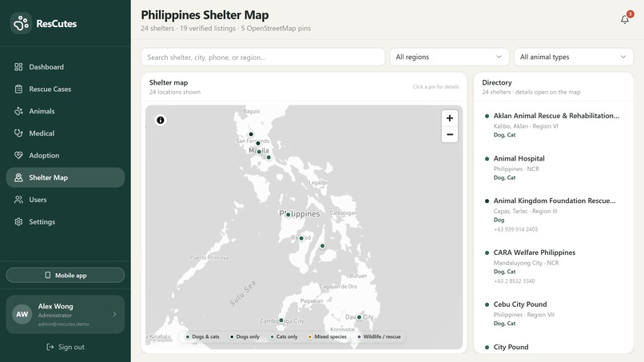Image resolution: width=644 pixels, height=362 pixels.
Task: Toggle the Wildlife / rescue legend filter
Action: (379, 336)
